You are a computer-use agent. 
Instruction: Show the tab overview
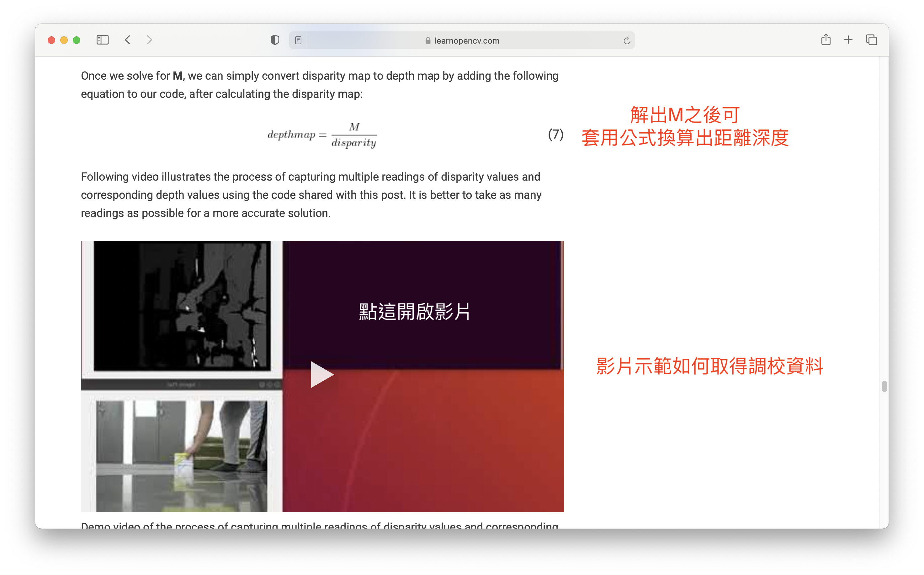point(871,40)
